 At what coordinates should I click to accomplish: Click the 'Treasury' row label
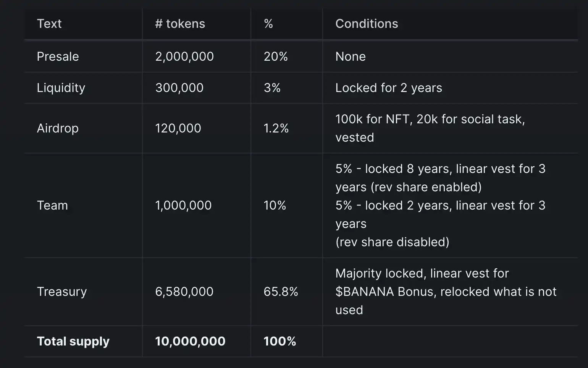(62, 292)
